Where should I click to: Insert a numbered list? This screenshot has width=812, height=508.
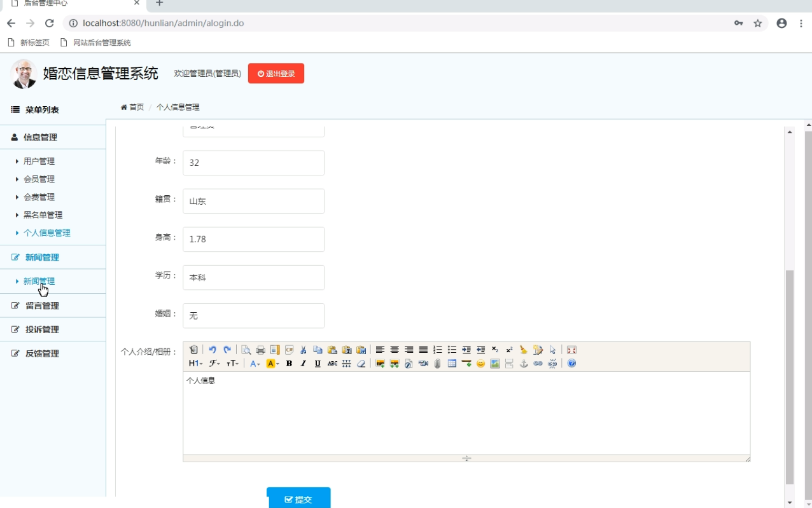pos(438,350)
